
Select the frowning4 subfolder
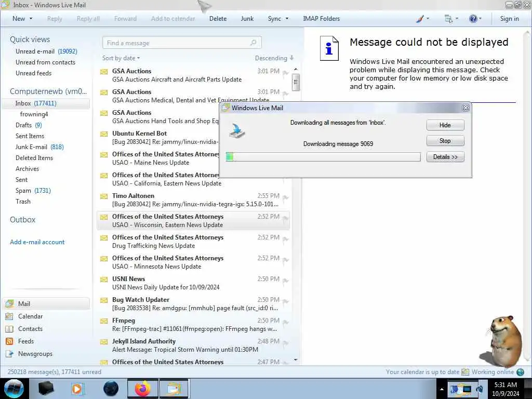[34, 114]
